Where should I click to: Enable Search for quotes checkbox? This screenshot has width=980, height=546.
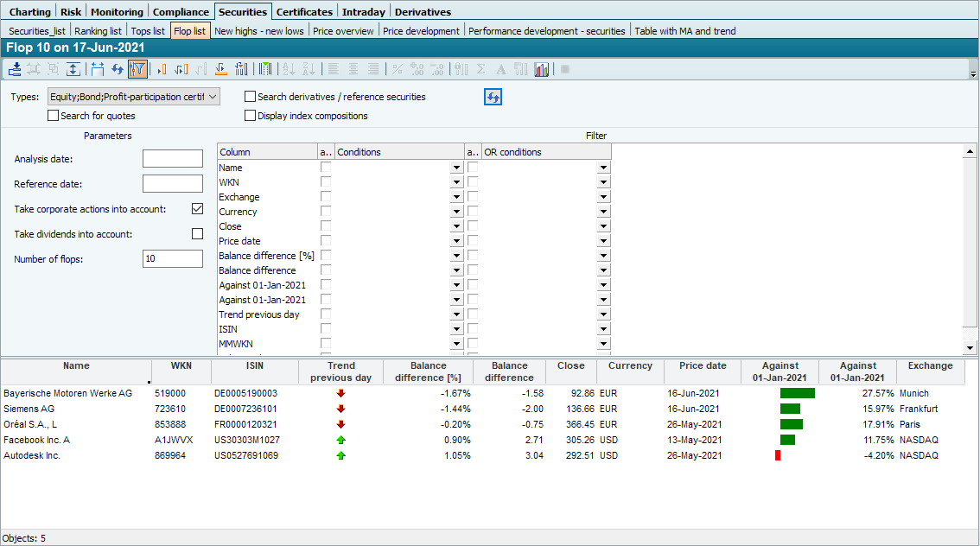coord(54,116)
